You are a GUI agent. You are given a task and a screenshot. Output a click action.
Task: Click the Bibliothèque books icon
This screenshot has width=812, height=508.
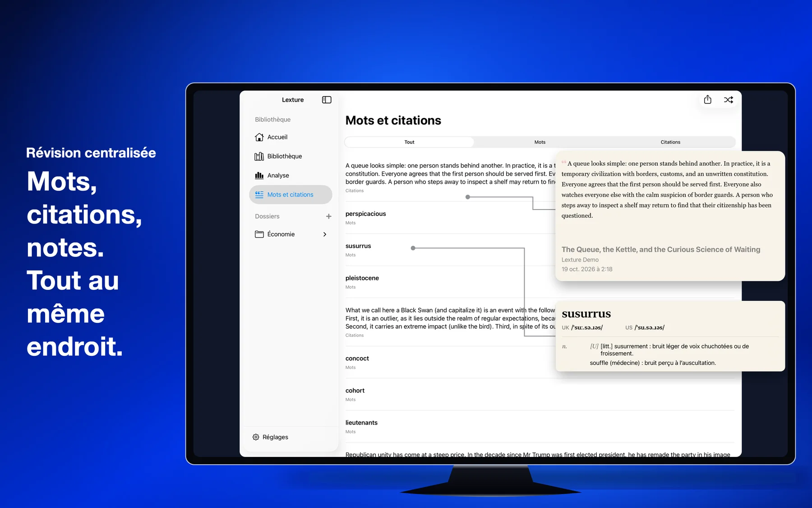click(259, 156)
